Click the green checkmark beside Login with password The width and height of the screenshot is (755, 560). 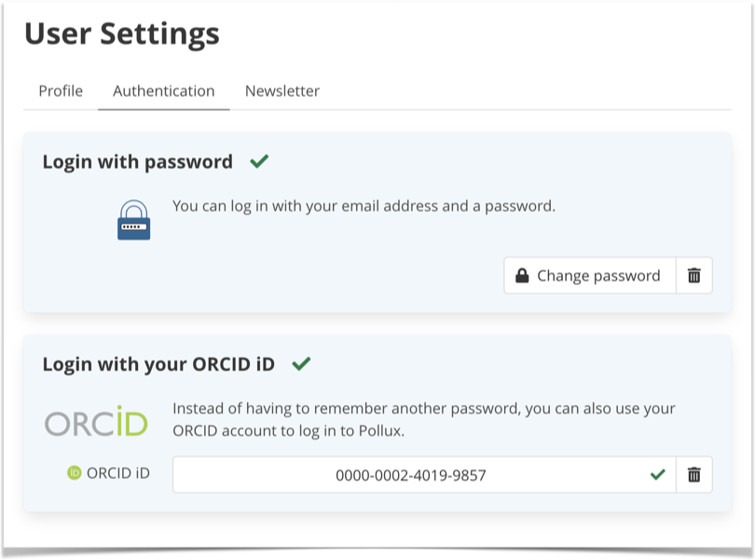coord(259,161)
